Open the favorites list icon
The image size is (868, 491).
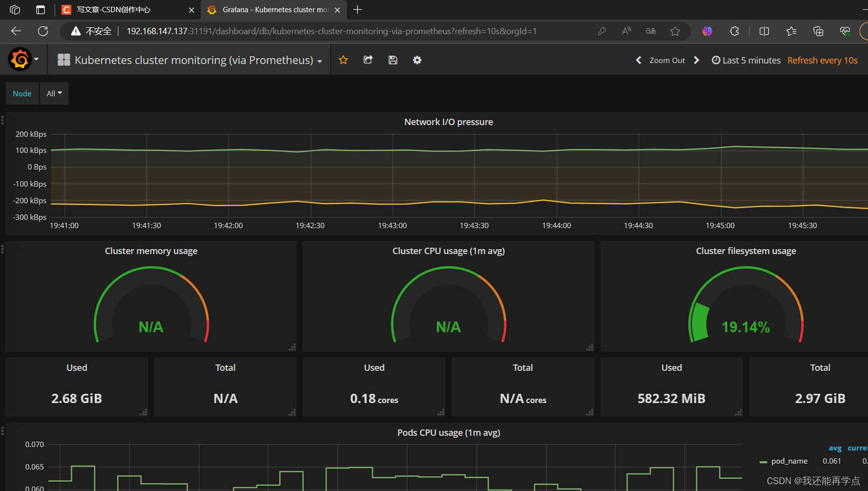coord(791,31)
